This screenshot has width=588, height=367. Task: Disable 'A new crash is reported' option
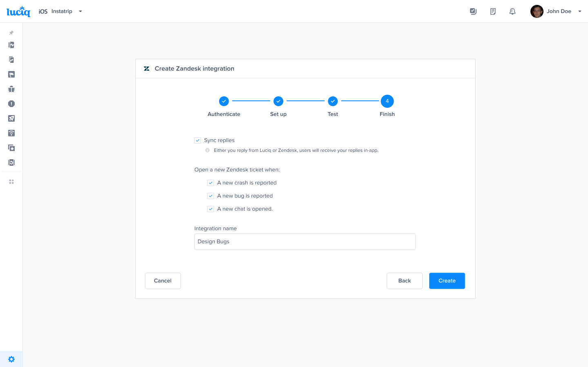tap(211, 182)
